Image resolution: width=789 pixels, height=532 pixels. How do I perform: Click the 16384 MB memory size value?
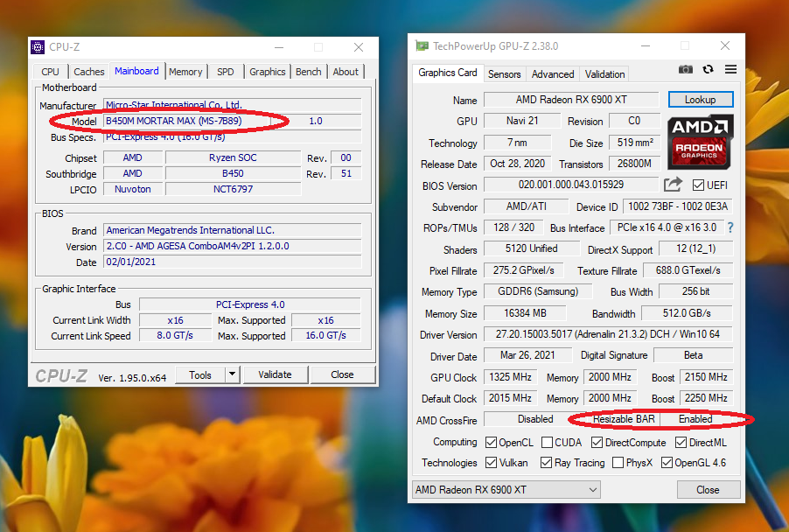[525, 313]
